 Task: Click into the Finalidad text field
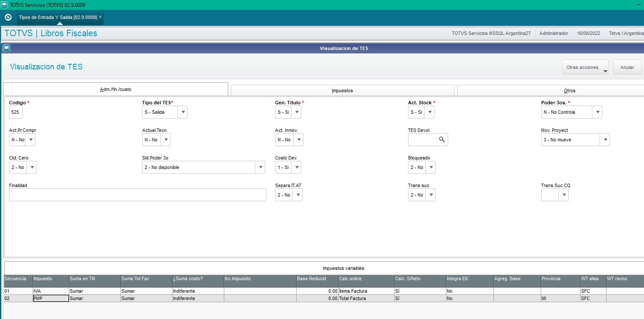point(138,195)
